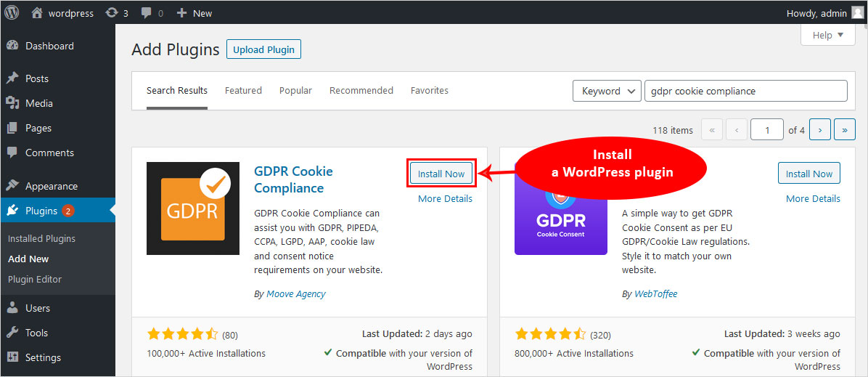
Task: Install the GDPR Cookie Compliance plugin
Action: [441, 174]
